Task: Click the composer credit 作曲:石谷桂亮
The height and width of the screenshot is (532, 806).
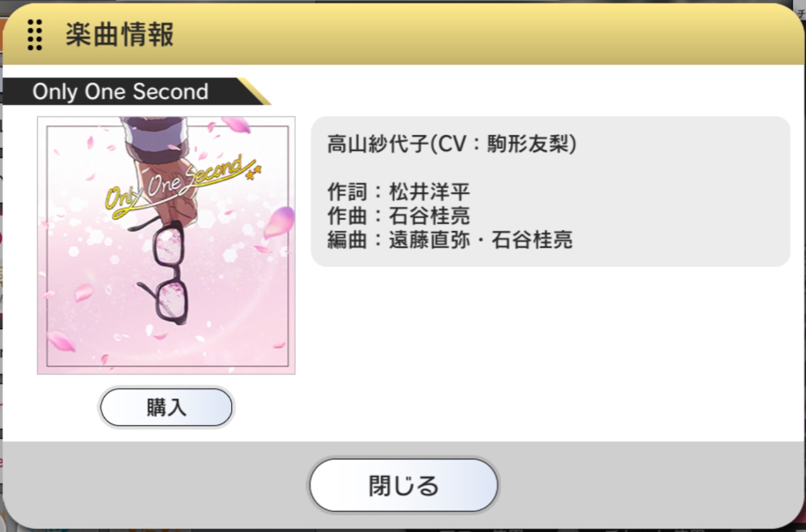Action: coord(398,215)
